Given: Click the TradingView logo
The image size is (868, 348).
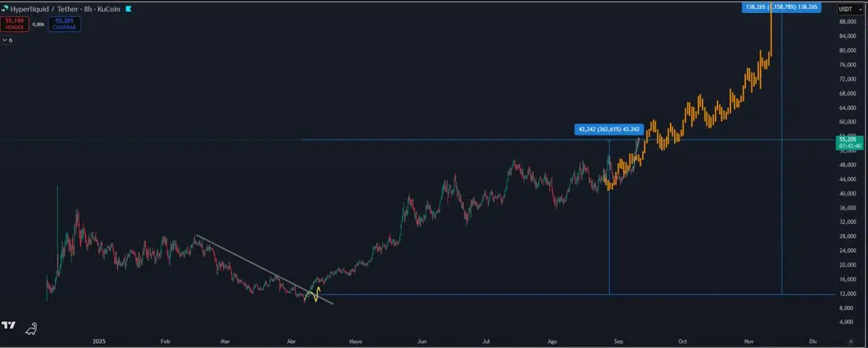Looking at the screenshot, I should (x=9, y=326).
